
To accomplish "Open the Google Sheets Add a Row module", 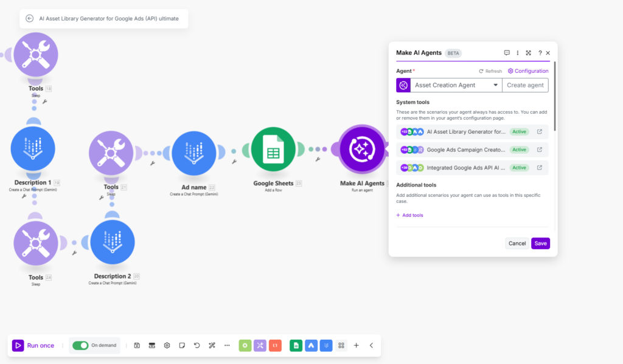I will tap(273, 149).
